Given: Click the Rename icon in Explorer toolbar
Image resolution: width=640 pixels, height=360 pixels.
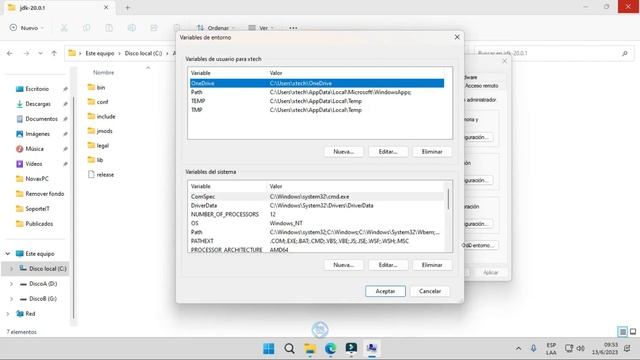Looking at the screenshot, I should coord(131,28).
